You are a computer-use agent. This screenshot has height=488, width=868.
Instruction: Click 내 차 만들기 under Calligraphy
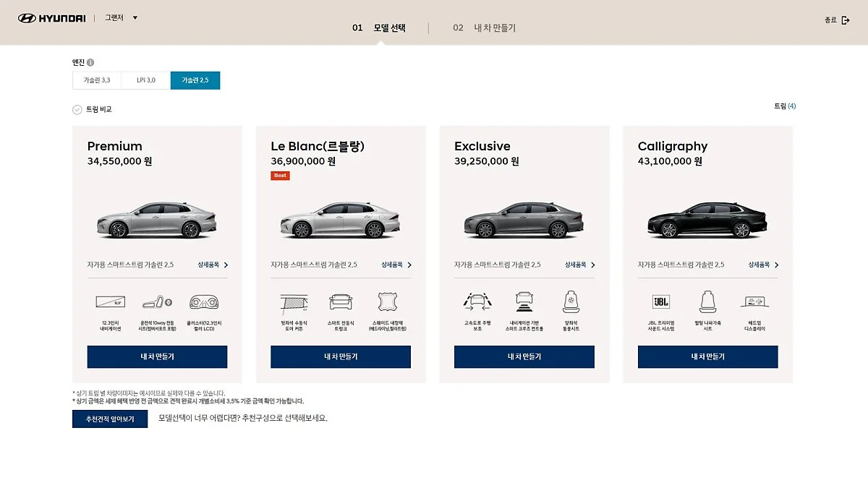coord(708,356)
